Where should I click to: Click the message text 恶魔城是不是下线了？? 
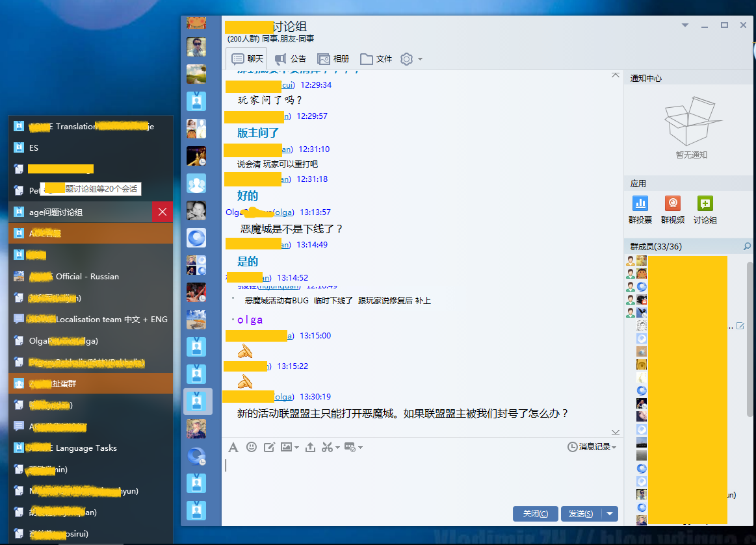click(291, 229)
